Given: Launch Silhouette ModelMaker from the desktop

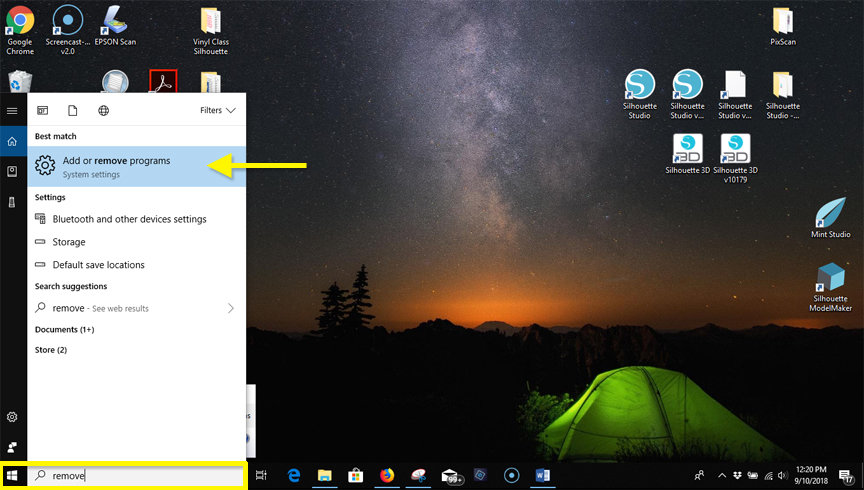Looking at the screenshot, I should tap(830, 282).
